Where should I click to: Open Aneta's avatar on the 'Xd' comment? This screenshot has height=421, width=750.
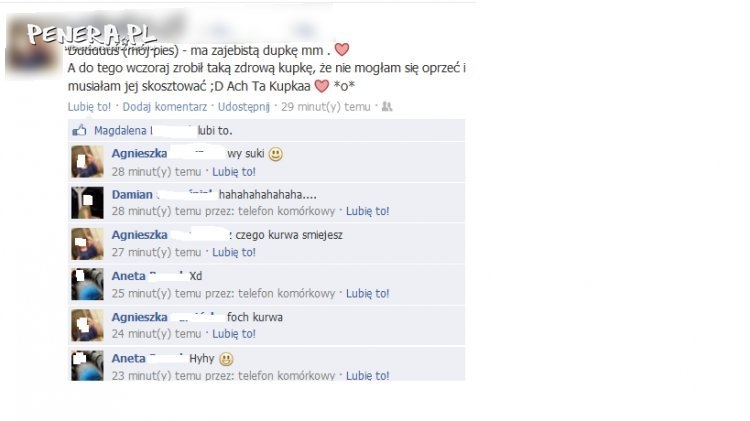(87, 284)
